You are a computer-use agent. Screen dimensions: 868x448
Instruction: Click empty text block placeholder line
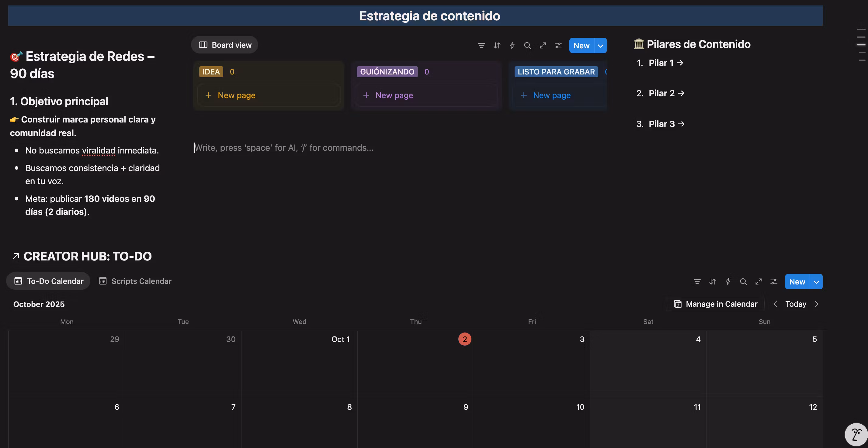(x=284, y=148)
